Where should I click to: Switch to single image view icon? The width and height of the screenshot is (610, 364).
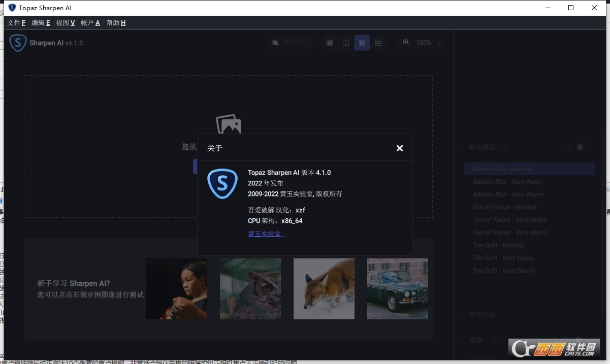pyautogui.click(x=330, y=43)
